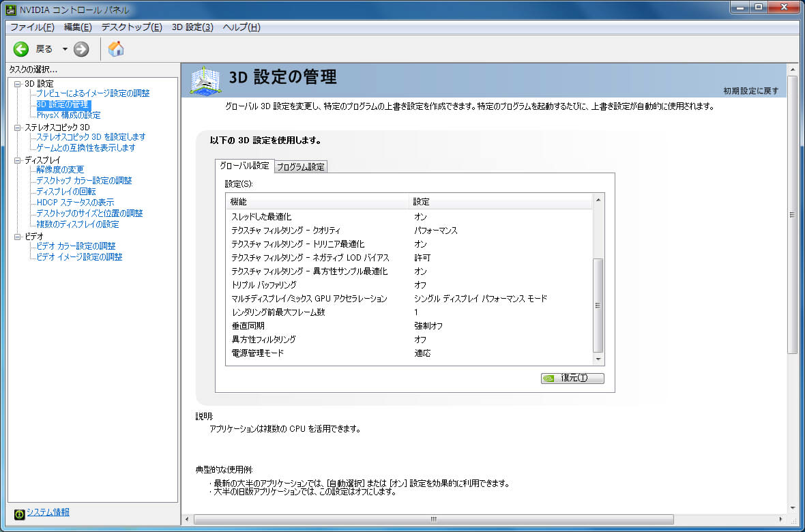805x532 pixels.
Task: Select the グローバル設定 tab
Action: click(244, 166)
